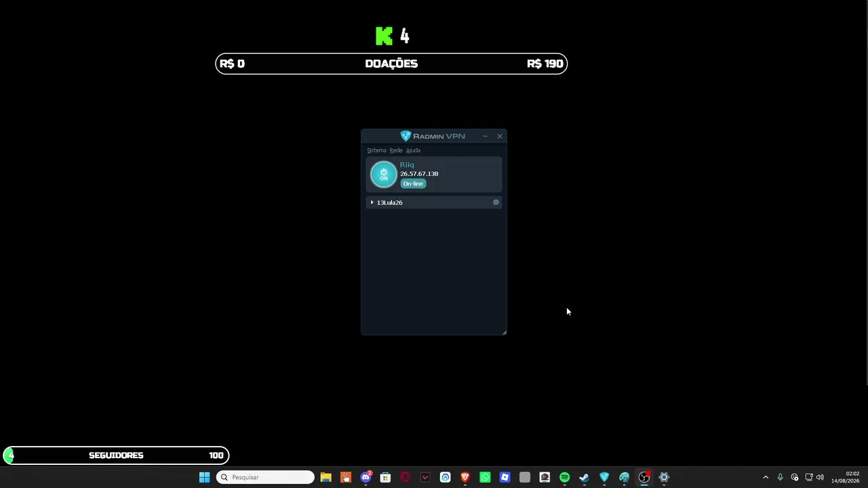Open the Ajuda menu
The image size is (868, 488).
point(413,150)
